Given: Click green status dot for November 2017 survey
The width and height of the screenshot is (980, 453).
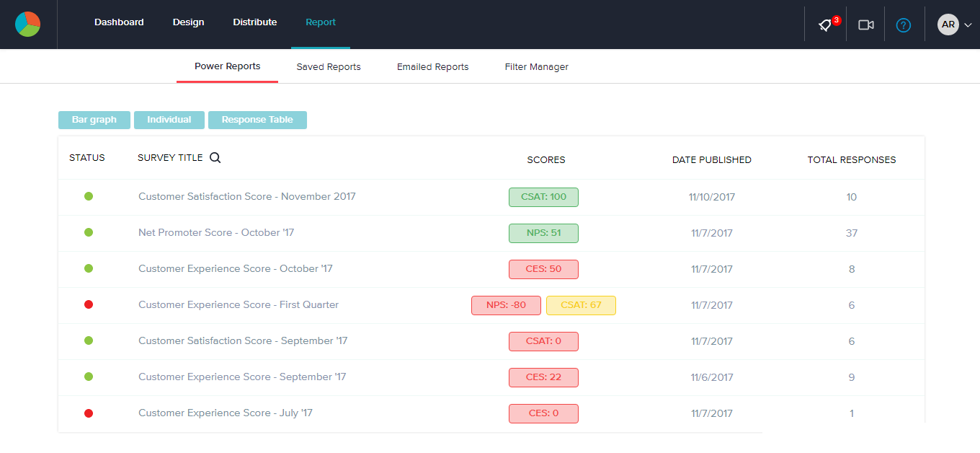Looking at the screenshot, I should pos(89,196).
